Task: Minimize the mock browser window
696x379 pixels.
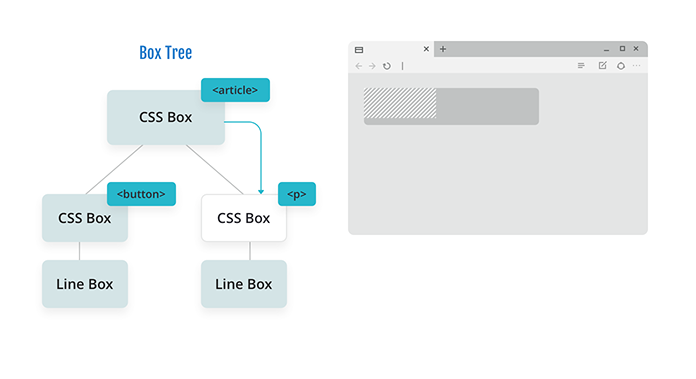Action: tap(606, 50)
